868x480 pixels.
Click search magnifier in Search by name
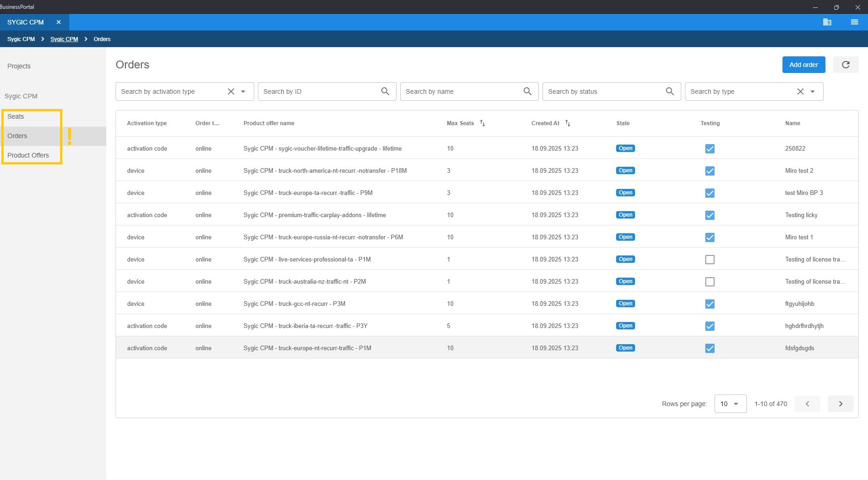point(527,91)
